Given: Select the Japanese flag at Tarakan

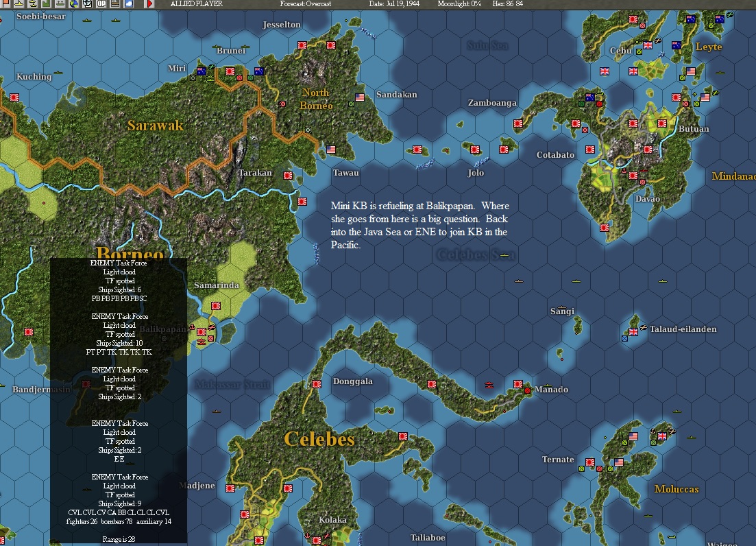Looking at the screenshot, I should click(288, 176).
